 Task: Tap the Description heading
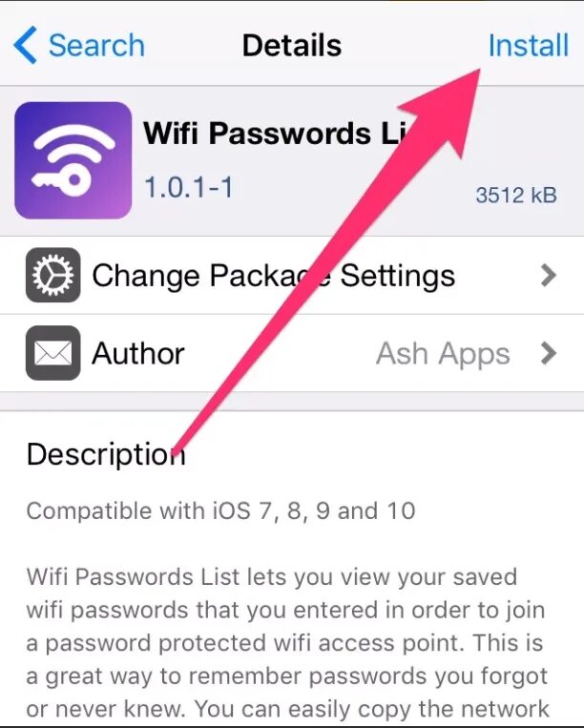[106, 454]
